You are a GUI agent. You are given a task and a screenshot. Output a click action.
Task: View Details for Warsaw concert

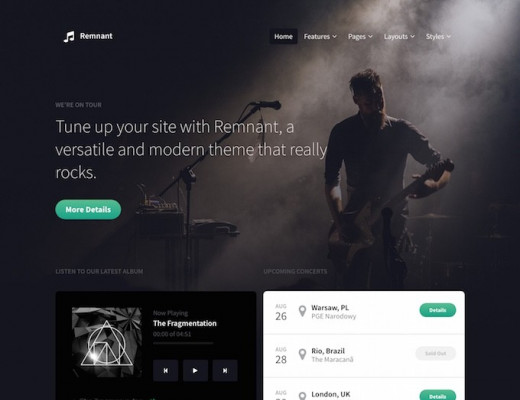click(x=438, y=310)
